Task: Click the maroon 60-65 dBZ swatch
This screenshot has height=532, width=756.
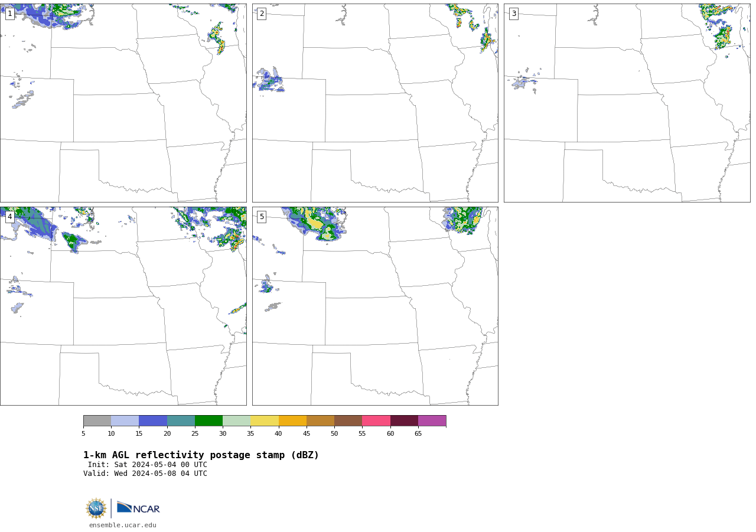Action: (x=404, y=421)
